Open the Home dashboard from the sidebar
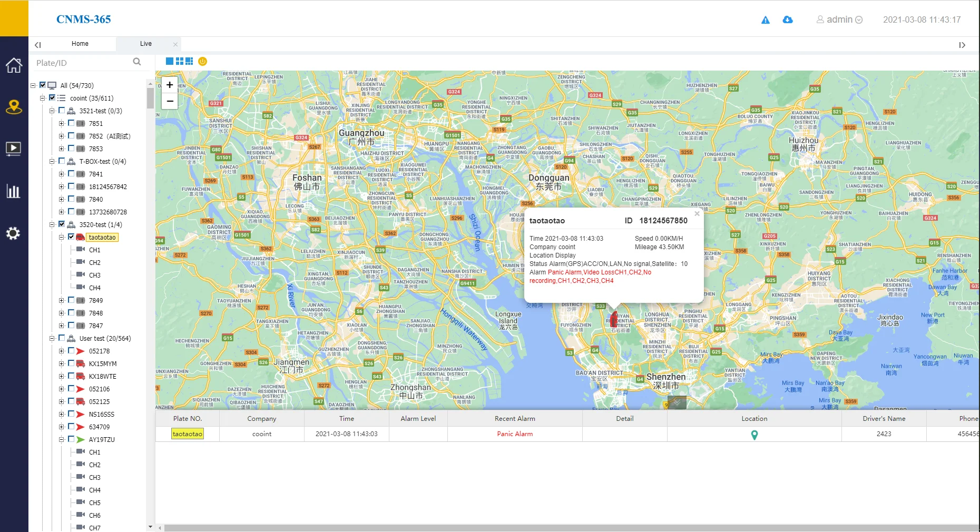The image size is (980, 532). coord(14,65)
